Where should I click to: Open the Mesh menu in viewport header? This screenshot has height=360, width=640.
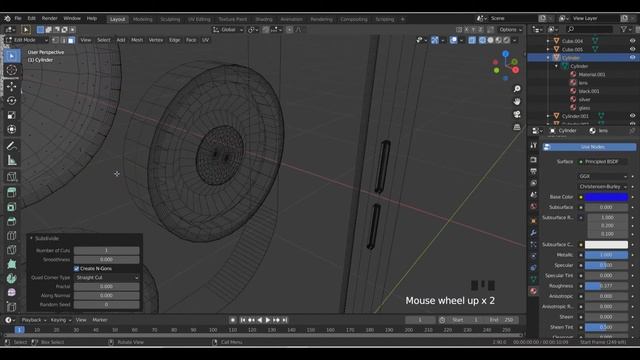[x=137, y=40]
